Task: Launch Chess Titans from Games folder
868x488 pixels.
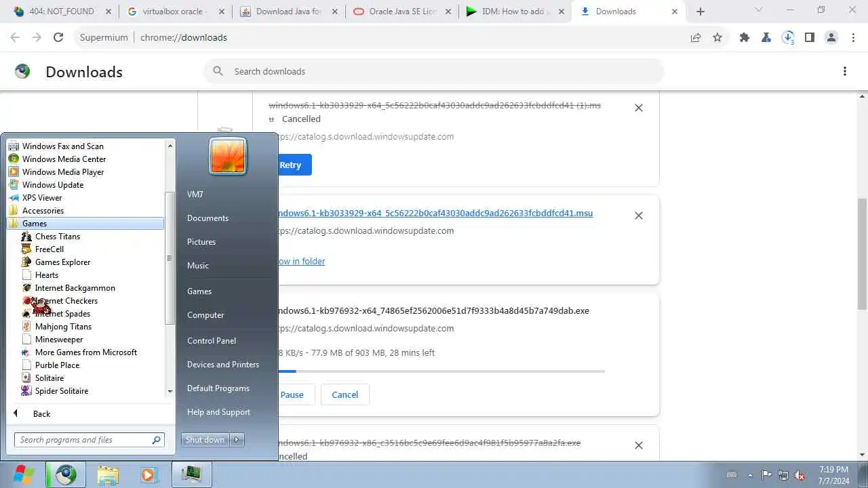Action: [x=58, y=237]
